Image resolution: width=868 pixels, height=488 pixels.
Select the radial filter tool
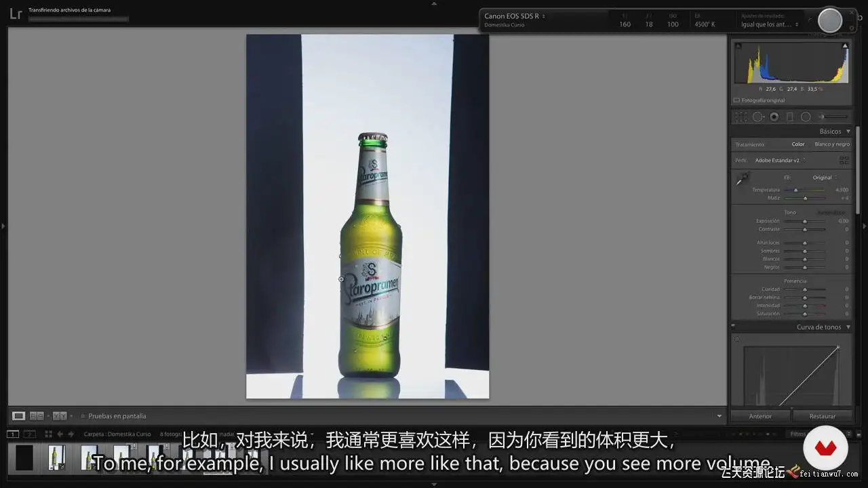(806, 117)
